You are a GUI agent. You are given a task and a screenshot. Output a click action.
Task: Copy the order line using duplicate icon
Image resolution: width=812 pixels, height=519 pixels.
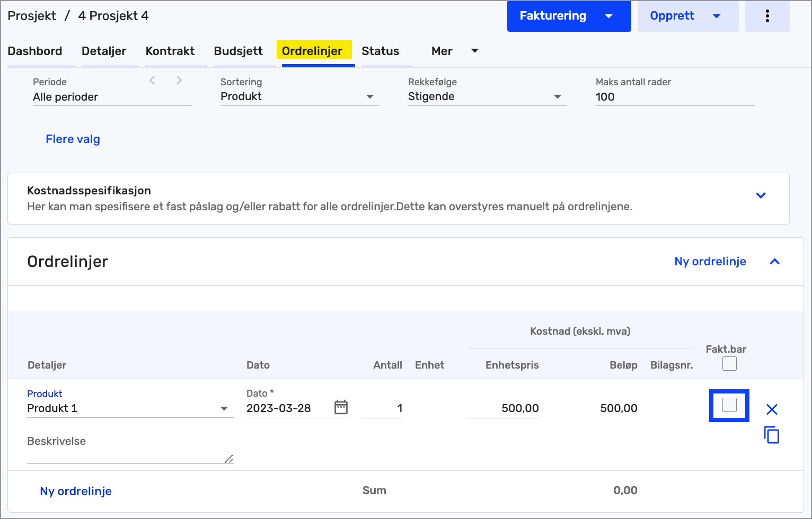(x=772, y=435)
